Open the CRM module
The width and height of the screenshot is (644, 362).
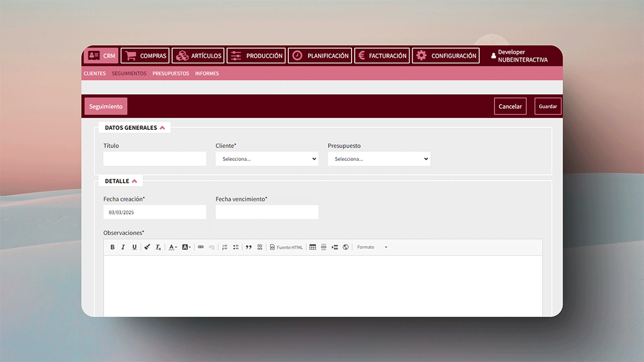coord(101,55)
